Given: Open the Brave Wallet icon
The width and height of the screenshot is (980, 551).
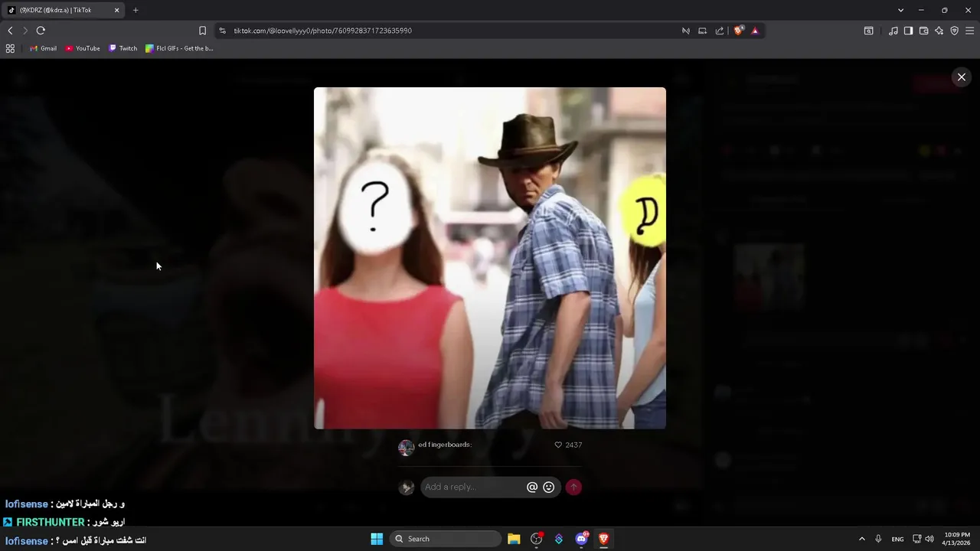Looking at the screenshot, I should tap(923, 31).
